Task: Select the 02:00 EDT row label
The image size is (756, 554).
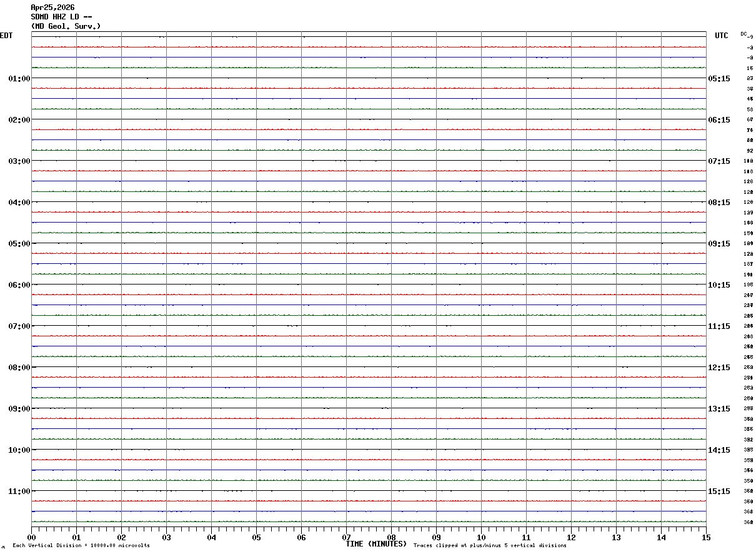Action: pos(19,119)
